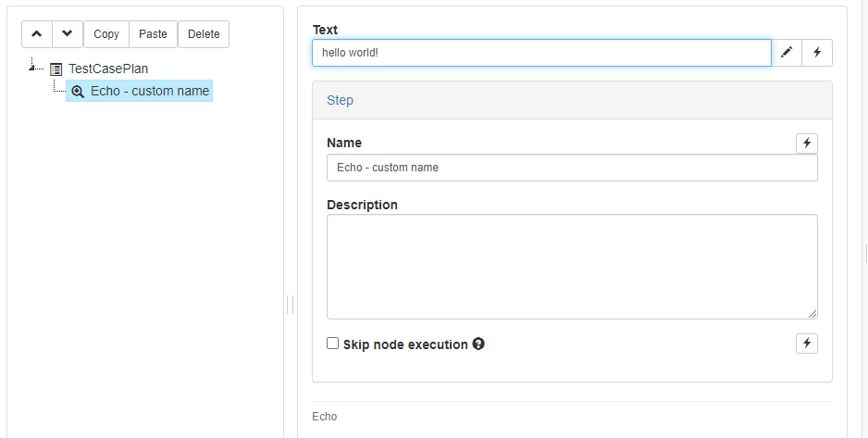This screenshot has height=438, width=868.
Task: Paste a node into the plan
Action: point(153,34)
